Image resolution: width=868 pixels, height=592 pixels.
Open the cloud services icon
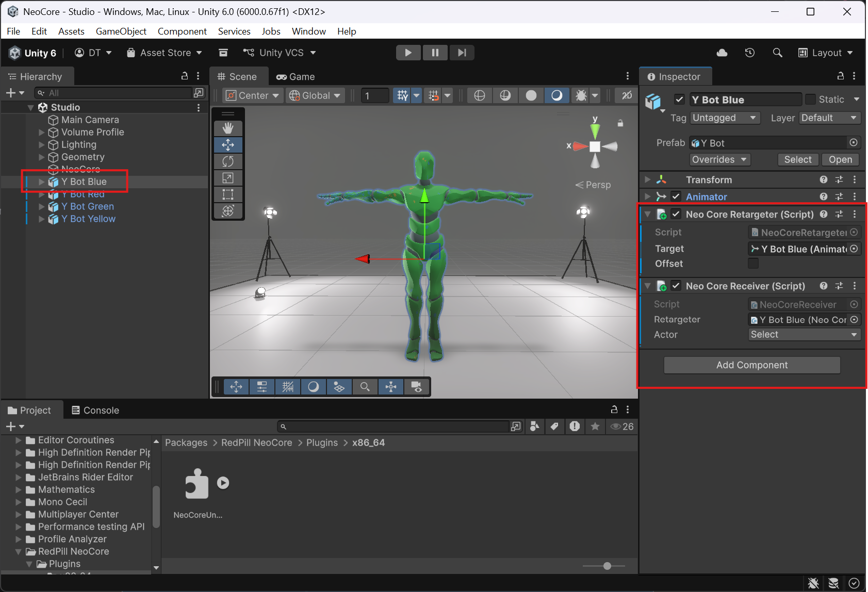[x=722, y=53]
